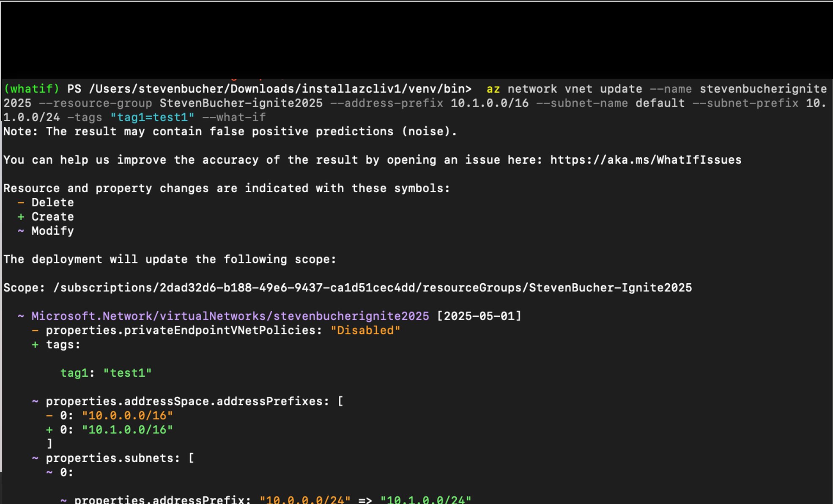Click the tilde before properties.subnets
Screen dimensions: 833x504
coord(35,458)
